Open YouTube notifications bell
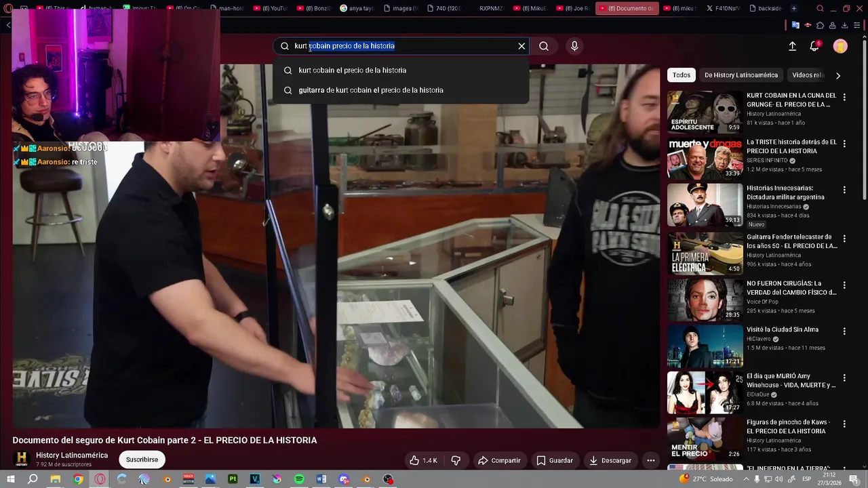Image resolution: width=868 pixels, height=488 pixels. 814,46
